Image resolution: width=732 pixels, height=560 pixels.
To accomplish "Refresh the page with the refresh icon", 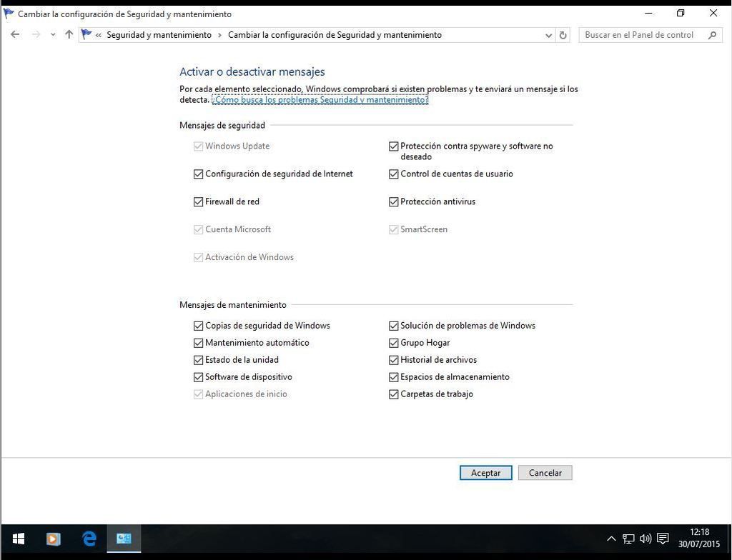I will (563, 35).
